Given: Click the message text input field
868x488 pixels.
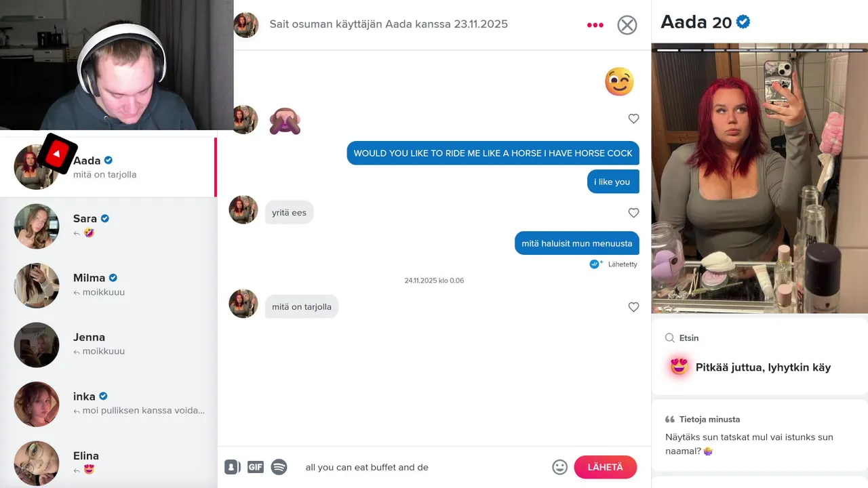Looking at the screenshot, I should click(424, 467).
